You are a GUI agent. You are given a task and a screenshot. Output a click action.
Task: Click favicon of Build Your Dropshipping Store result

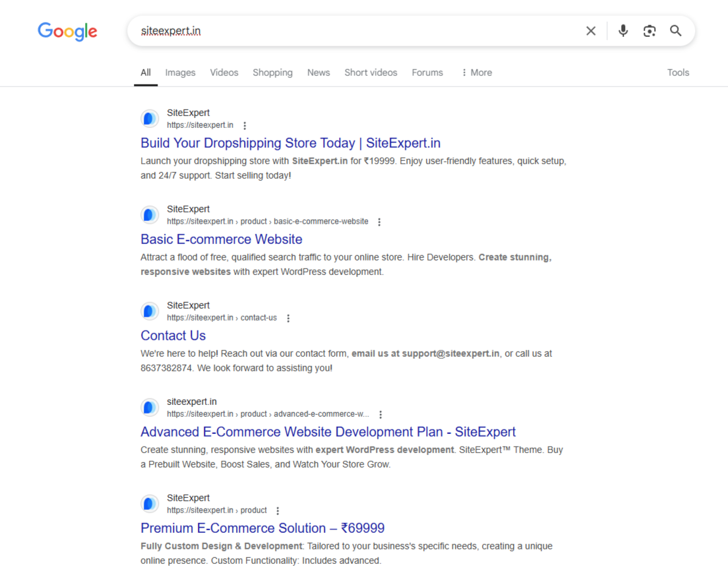(150, 119)
